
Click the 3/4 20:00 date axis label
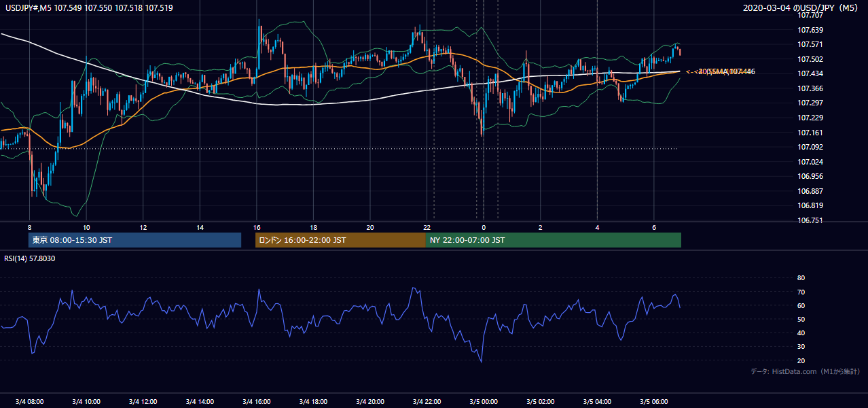(x=370, y=401)
